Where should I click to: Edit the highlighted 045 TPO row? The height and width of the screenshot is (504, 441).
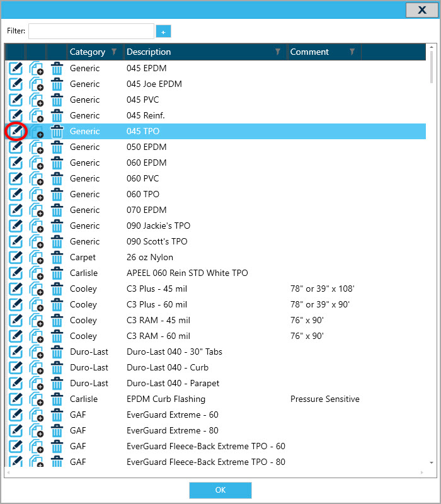[15, 131]
